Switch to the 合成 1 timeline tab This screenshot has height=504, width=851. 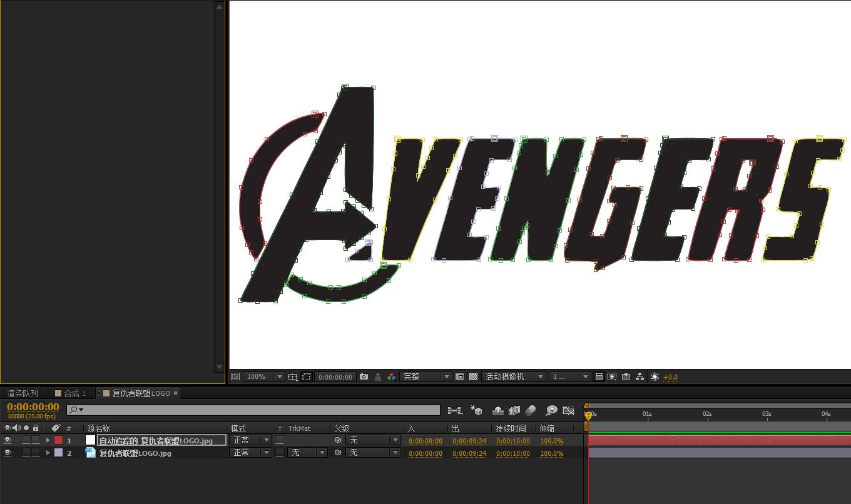71,393
